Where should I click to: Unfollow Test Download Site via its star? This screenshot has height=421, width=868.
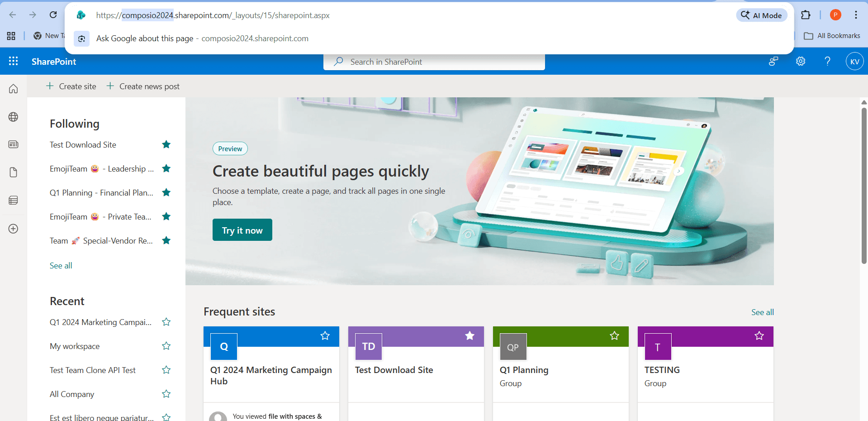click(166, 144)
